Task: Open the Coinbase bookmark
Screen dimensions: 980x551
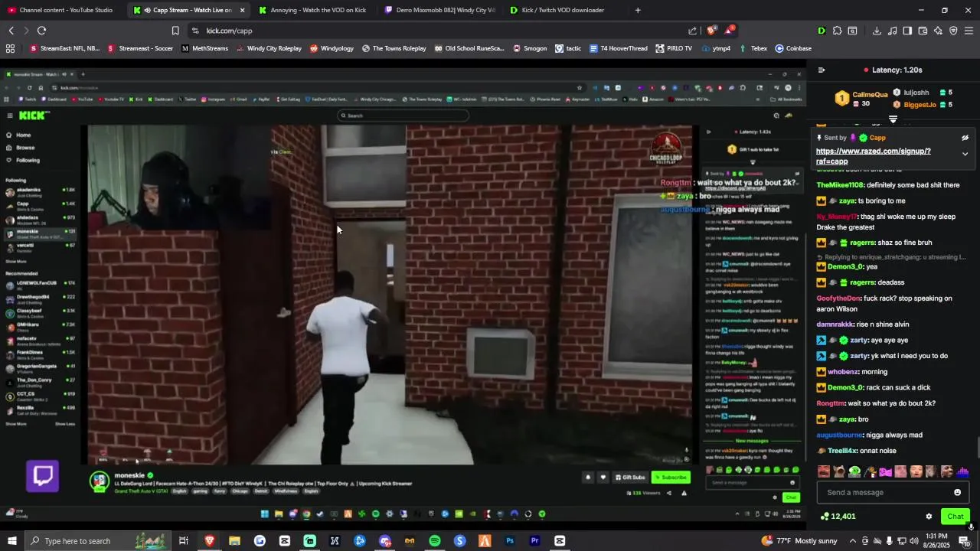Action: pyautogui.click(x=793, y=48)
